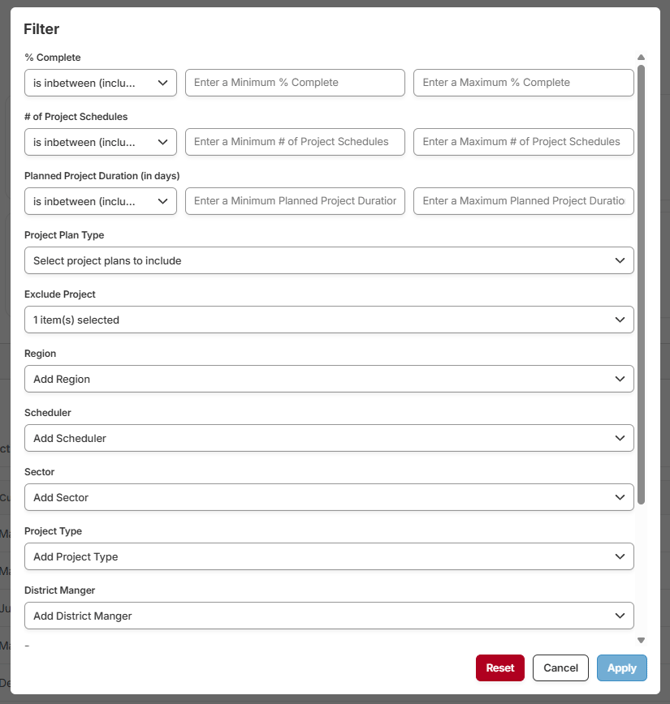Screen dimensions: 670x704
Task: Open the Planned Project Duration operator dropdown
Action: (x=100, y=201)
